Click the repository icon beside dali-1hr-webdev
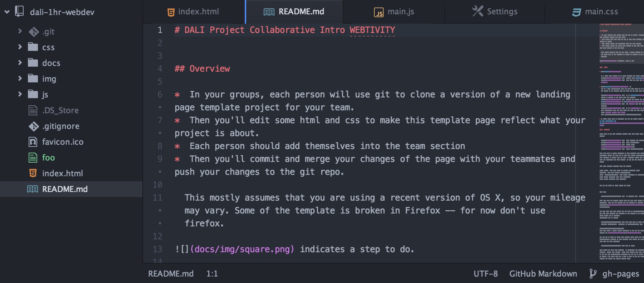Image resolution: width=644 pixels, height=283 pixels. pyautogui.click(x=19, y=11)
